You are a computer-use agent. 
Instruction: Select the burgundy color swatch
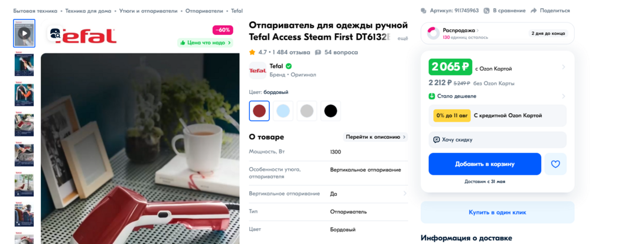click(x=259, y=111)
